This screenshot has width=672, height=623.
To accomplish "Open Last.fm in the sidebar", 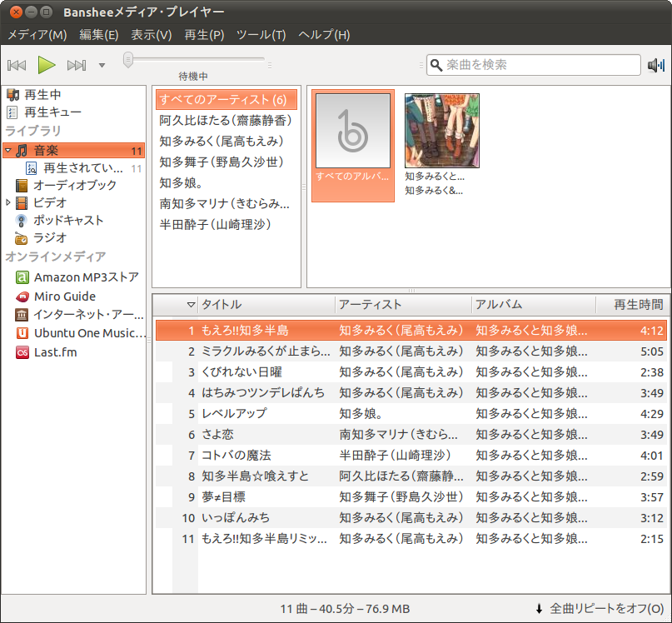I will (56, 352).
